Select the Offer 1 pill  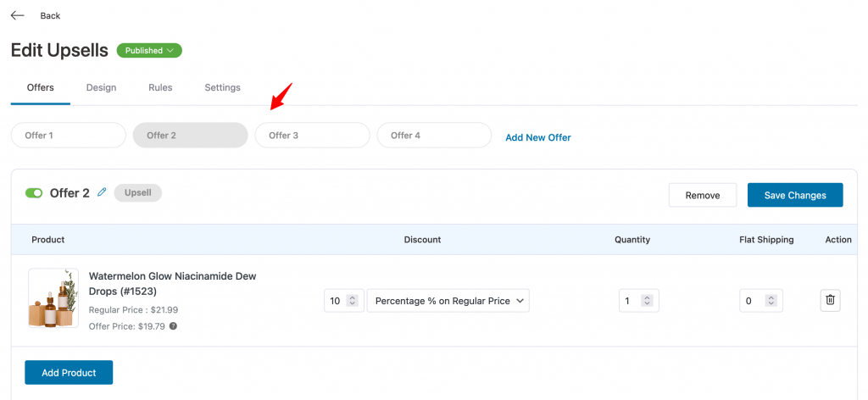tap(69, 135)
